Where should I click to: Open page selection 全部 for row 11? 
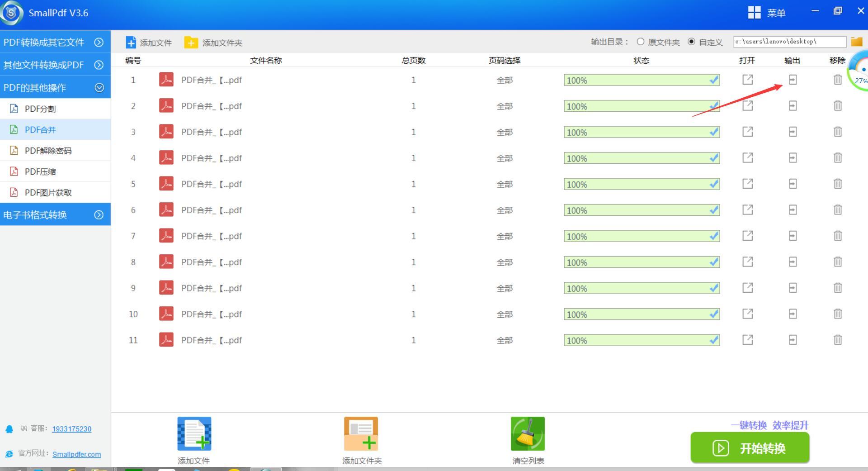(505, 340)
